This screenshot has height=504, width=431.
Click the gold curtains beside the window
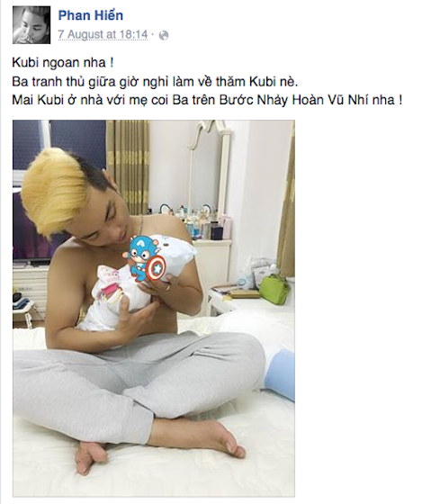click(x=128, y=167)
